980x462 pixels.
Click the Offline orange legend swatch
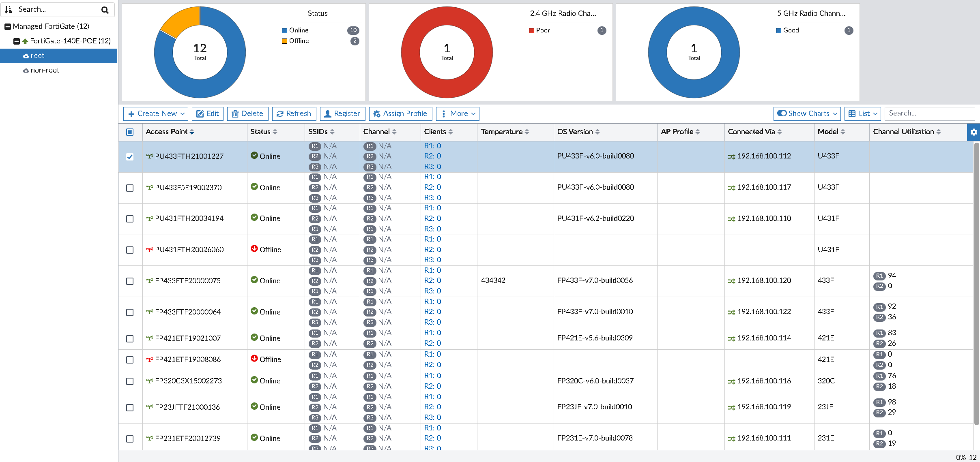click(284, 41)
